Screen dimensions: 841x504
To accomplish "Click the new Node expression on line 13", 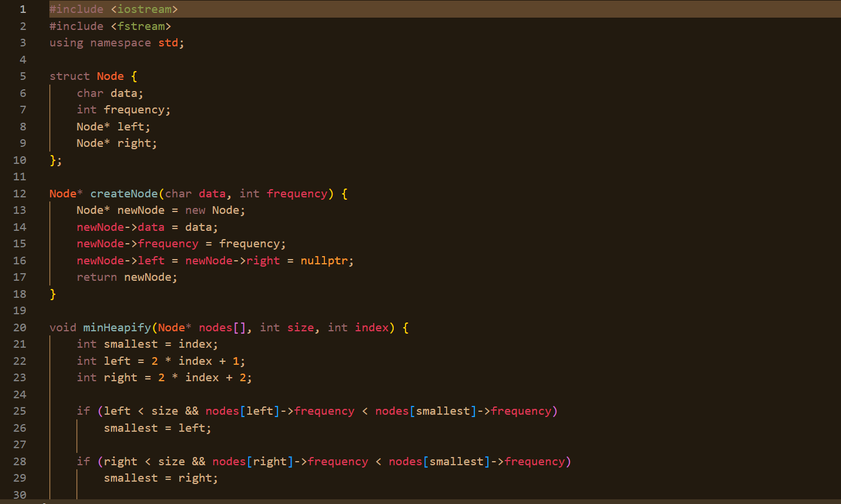I will coord(215,210).
